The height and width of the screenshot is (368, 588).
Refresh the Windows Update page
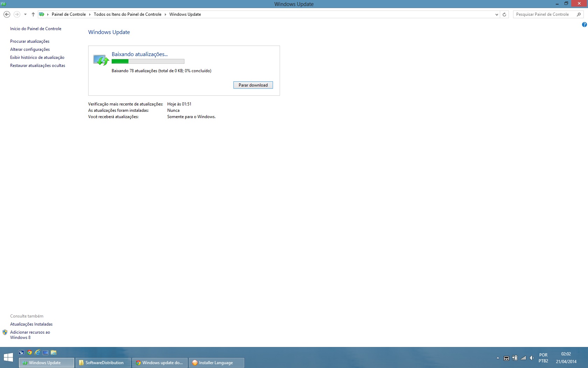coord(504,14)
